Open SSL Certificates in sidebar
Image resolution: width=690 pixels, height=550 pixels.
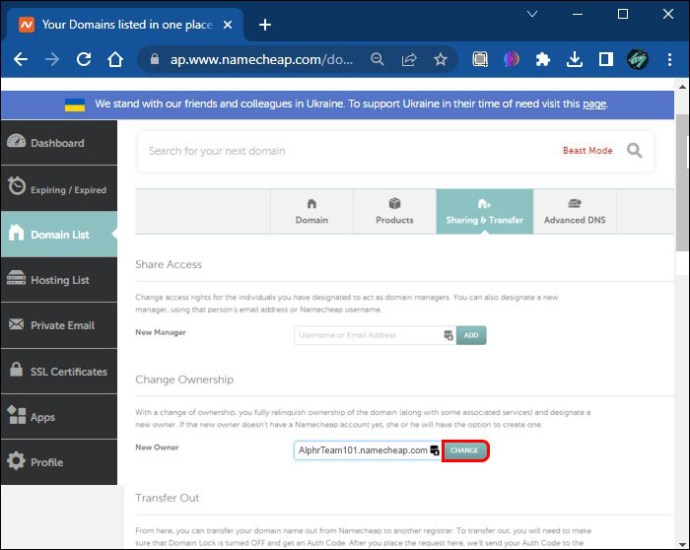[x=59, y=371]
